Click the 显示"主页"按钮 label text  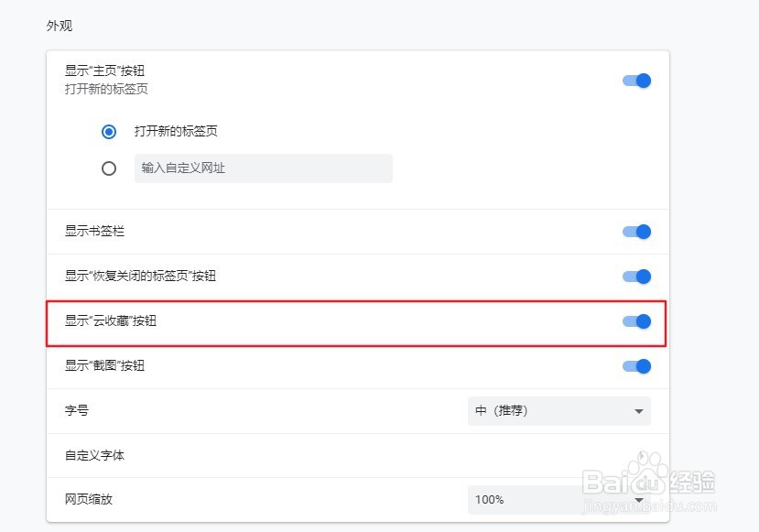coord(105,71)
